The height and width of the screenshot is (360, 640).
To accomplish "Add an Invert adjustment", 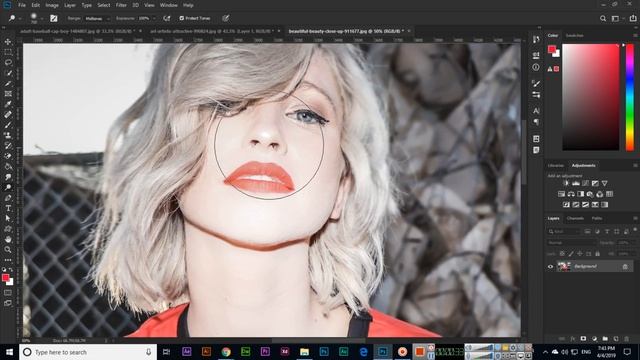I will coord(566,204).
